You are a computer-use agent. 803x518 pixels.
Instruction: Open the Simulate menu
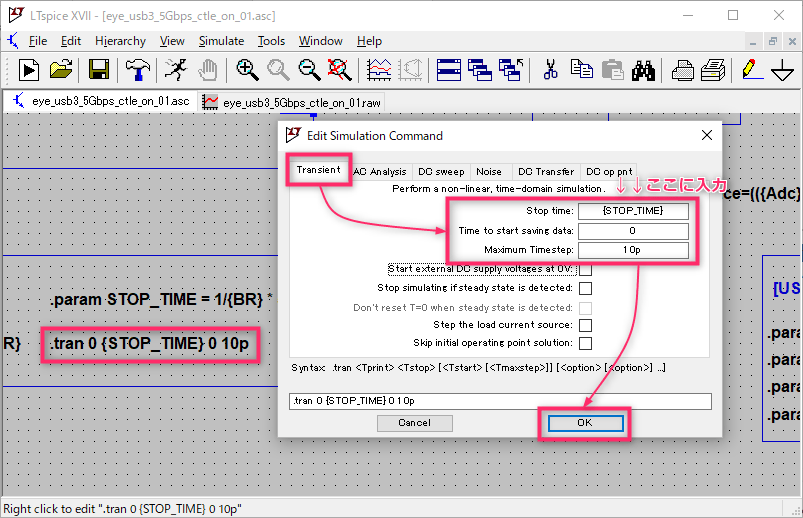pyautogui.click(x=221, y=41)
